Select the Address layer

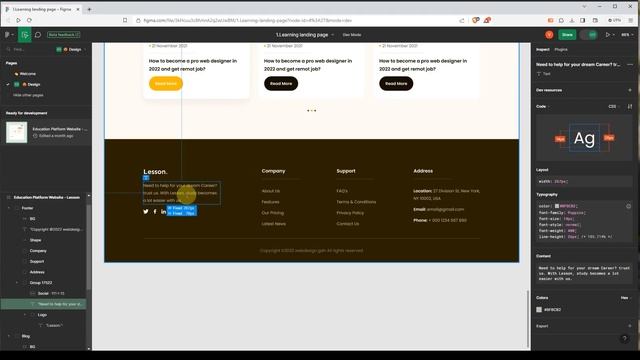point(37,272)
